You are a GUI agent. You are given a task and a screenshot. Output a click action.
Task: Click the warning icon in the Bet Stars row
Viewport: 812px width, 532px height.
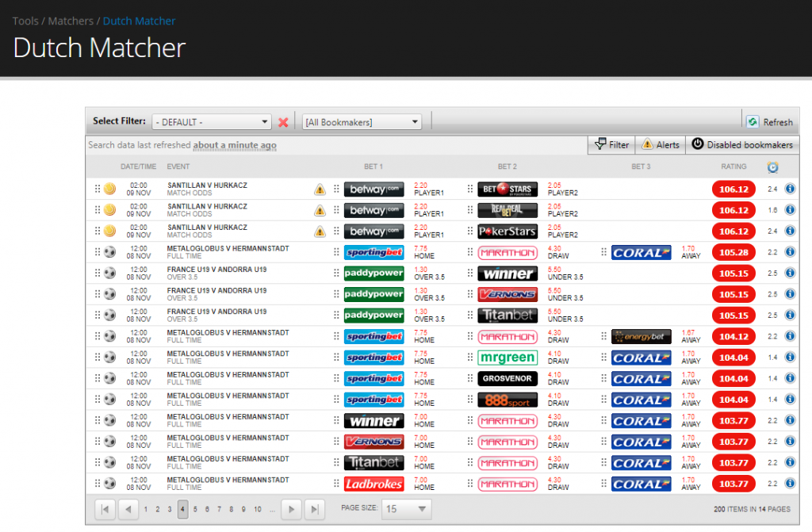click(320, 189)
